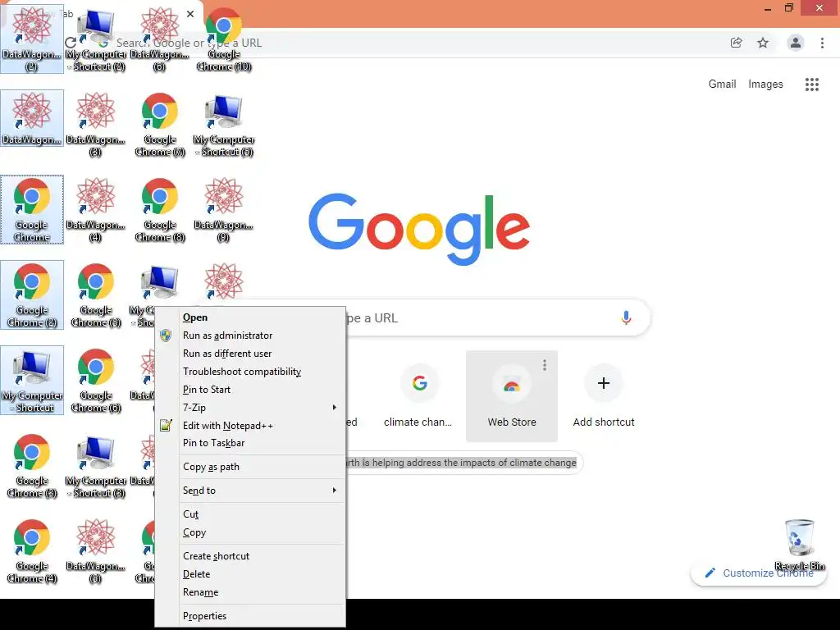Open the 'climate chan...' shortcut tile
This screenshot has width=840, height=630.
pyautogui.click(x=418, y=396)
